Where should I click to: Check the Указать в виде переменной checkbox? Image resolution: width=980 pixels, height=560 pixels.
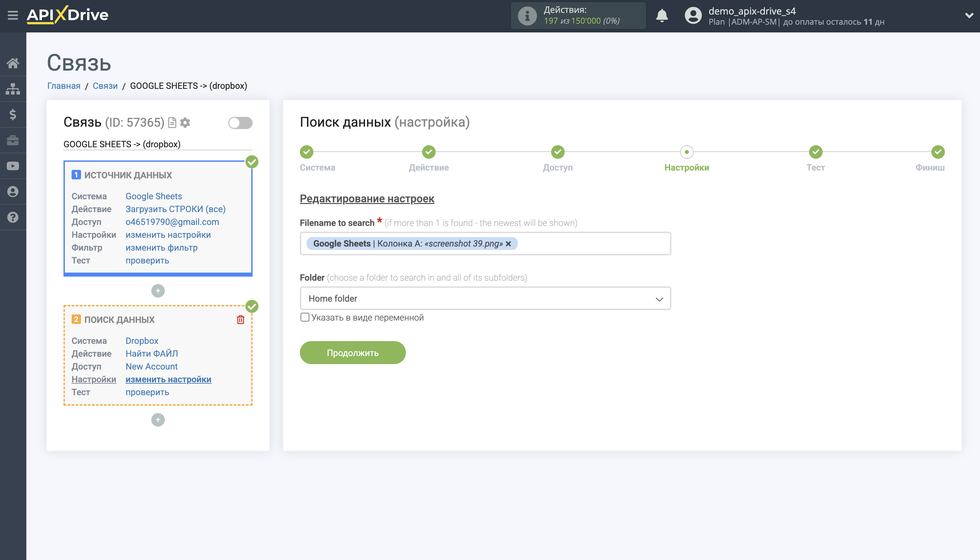click(x=305, y=317)
